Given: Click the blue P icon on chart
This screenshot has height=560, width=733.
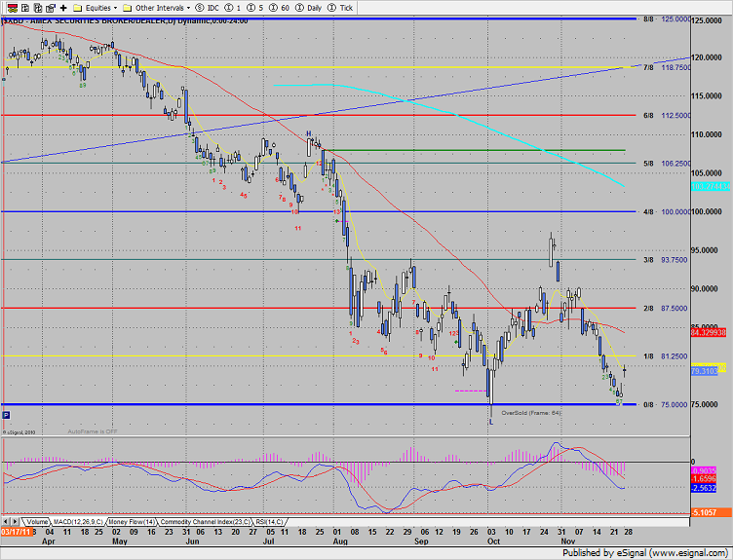Looking at the screenshot, I should [x=6, y=415].
